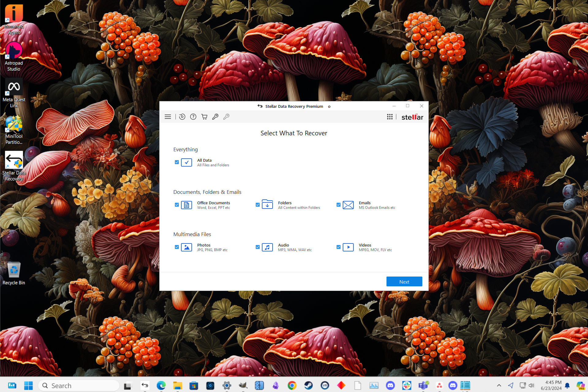
Task: Open File Explorer from the taskbar
Action: 178,386
